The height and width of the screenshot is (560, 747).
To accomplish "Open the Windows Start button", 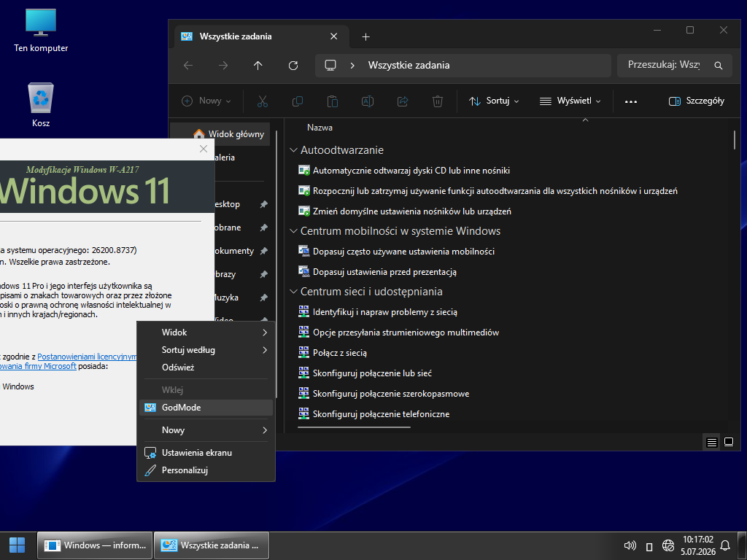I will 18,545.
